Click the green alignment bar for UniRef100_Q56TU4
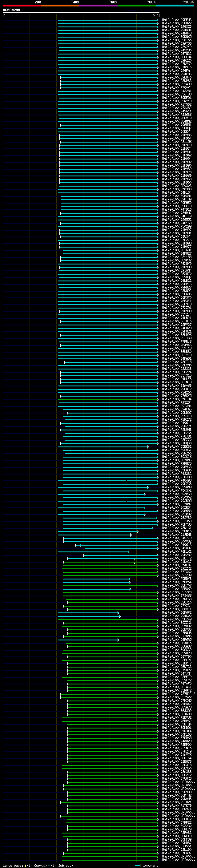 [108, 399]
